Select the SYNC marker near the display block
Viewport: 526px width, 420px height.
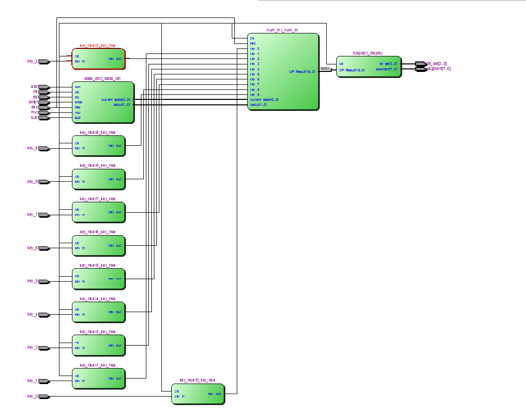[x=325, y=68]
